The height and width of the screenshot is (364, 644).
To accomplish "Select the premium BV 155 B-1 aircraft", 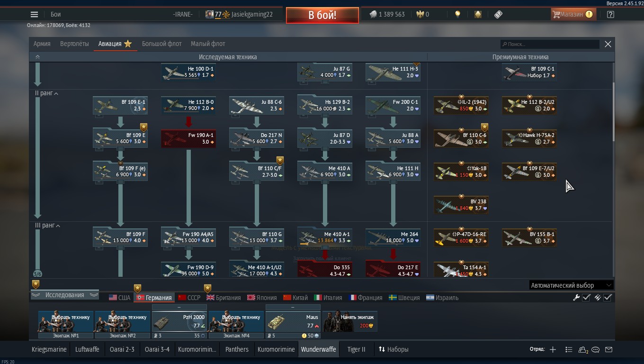I will [x=529, y=237].
